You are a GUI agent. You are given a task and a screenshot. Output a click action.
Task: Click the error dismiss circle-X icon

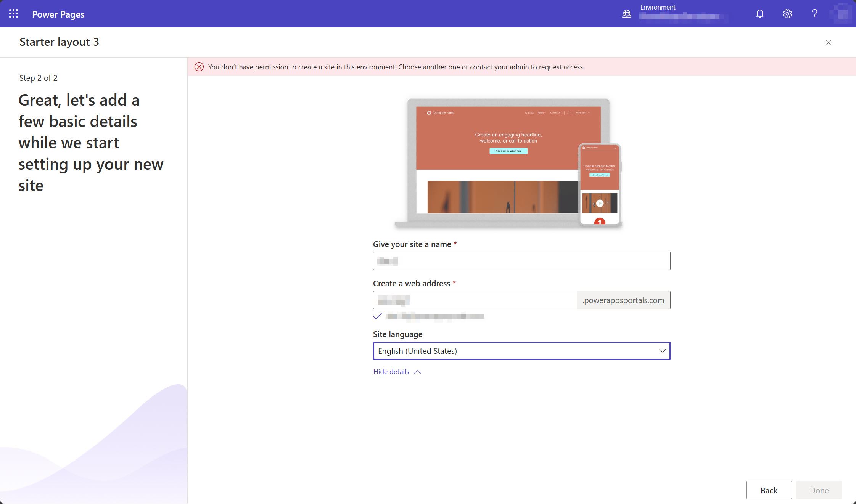[198, 67]
